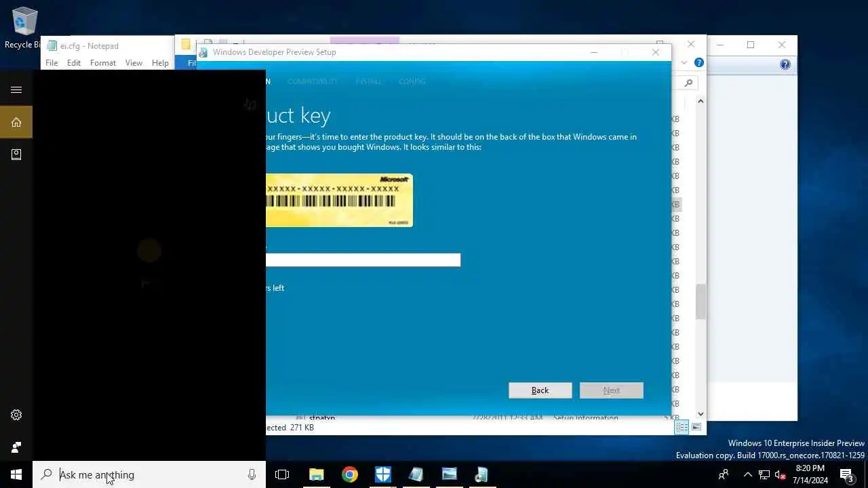The image size is (868, 488).
Task: Open the Action Center notifications icon
Action: (x=846, y=474)
